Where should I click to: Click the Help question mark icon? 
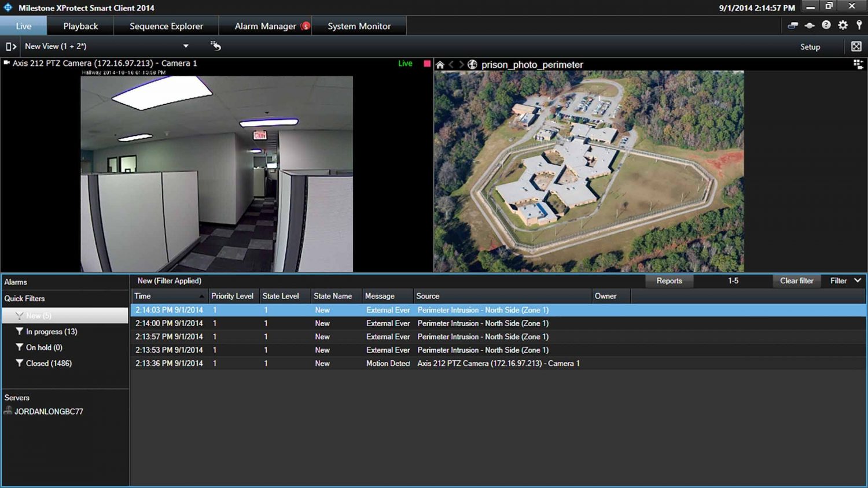(x=826, y=25)
